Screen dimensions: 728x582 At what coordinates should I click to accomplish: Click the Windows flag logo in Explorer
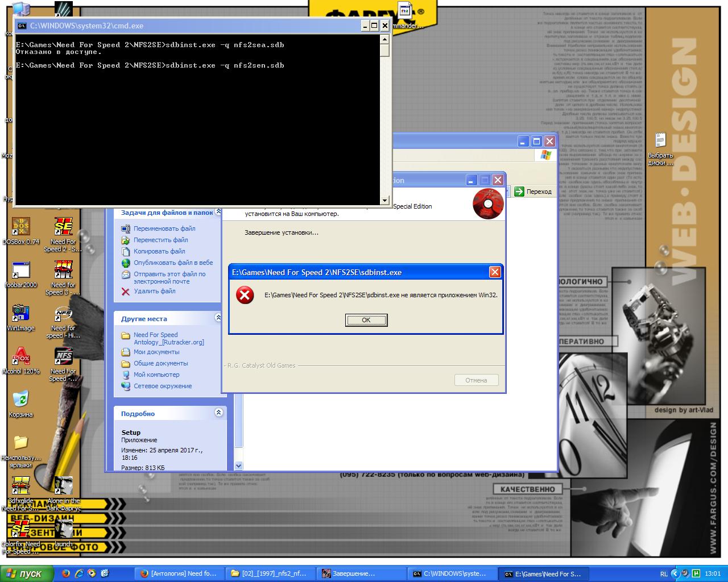pyautogui.click(x=546, y=155)
